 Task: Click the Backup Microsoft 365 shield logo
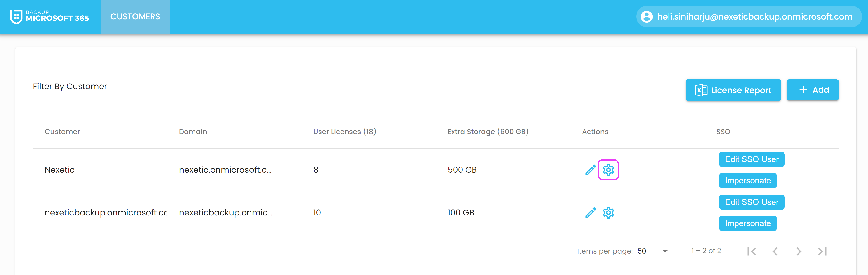(x=16, y=17)
